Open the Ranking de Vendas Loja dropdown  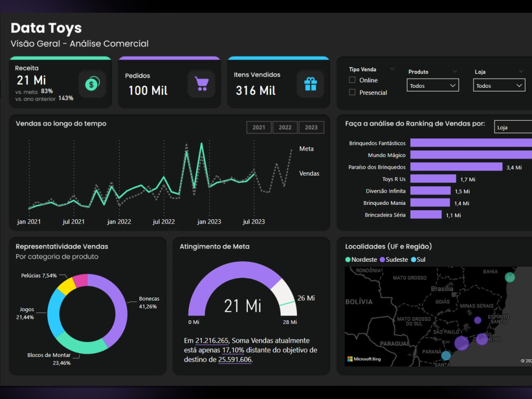[513, 127]
